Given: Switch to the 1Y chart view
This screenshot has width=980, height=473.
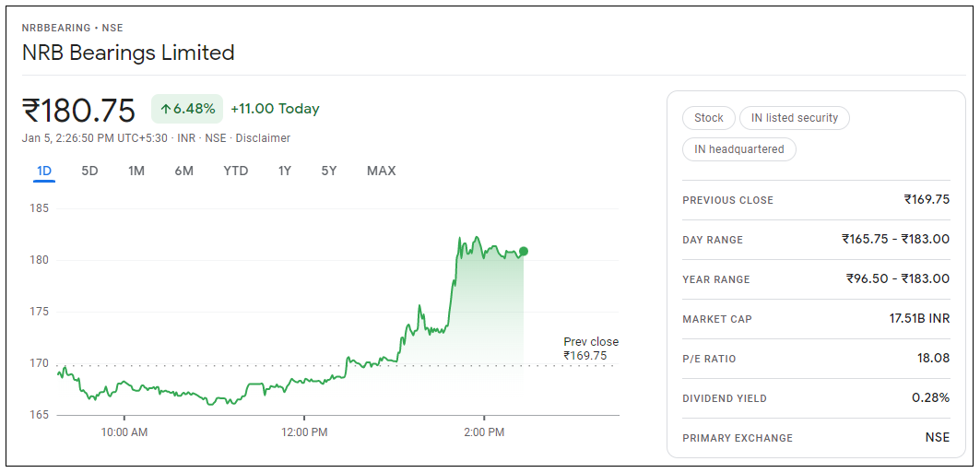Looking at the screenshot, I should click(x=285, y=171).
